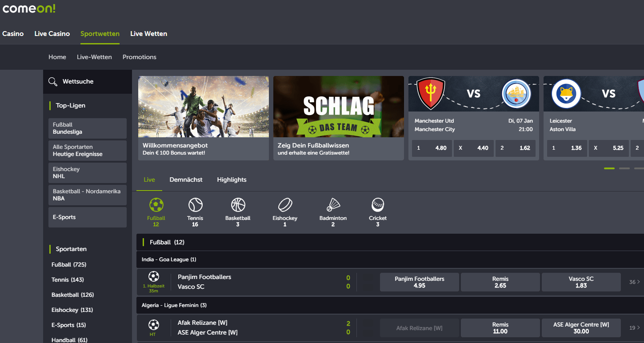Open Eishockey (131) in Sportarten
This screenshot has height=343, width=644.
[72, 310]
